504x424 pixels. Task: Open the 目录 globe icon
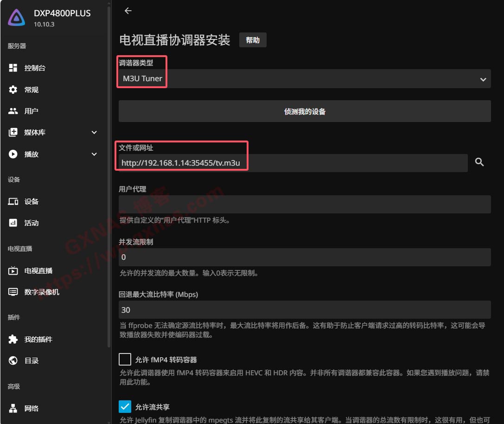tap(13, 361)
